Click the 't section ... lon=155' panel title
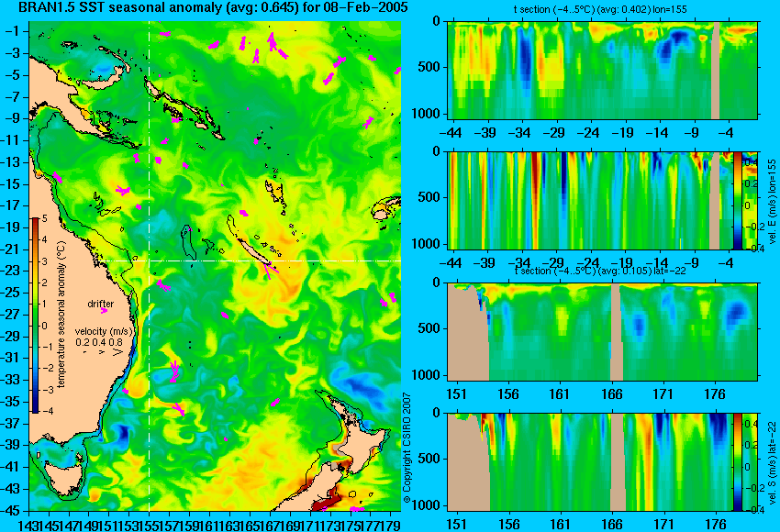 tap(600, 9)
